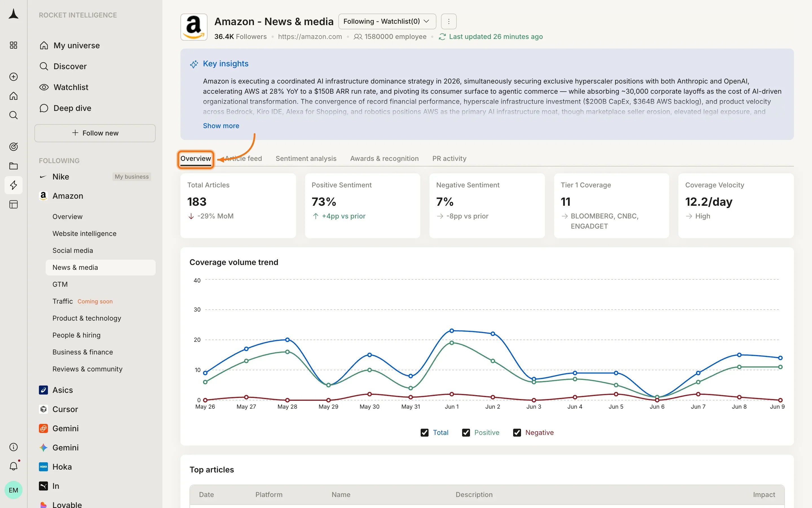
Task: Click the Tier 1 Coverage card
Action: [611, 206]
